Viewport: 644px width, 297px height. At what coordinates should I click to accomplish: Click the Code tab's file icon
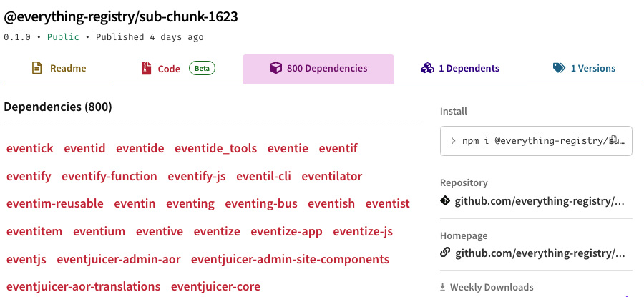146,69
